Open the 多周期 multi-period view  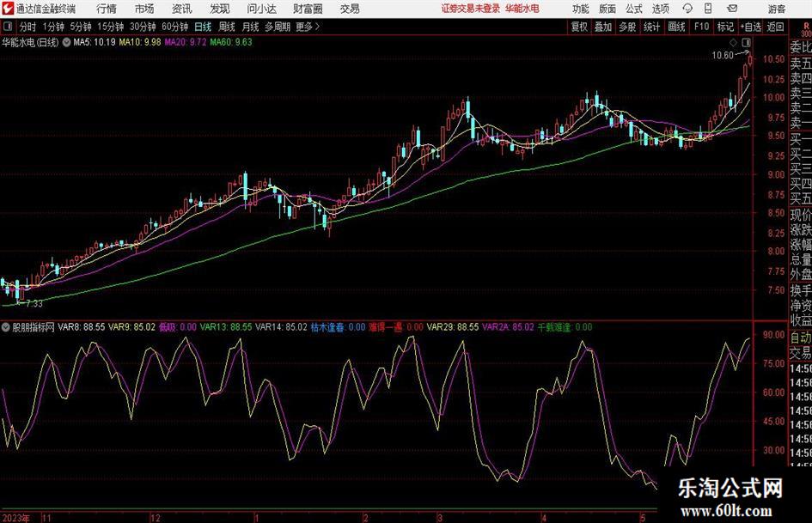(278, 27)
